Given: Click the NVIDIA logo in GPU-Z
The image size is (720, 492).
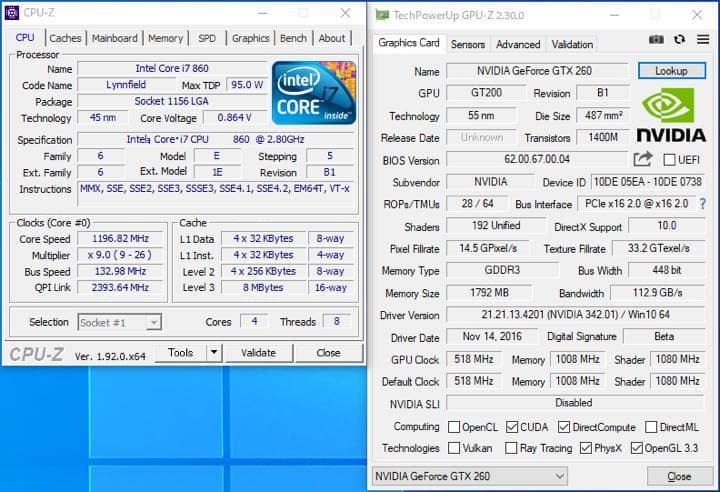Looking at the screenshot, I should (670, 116).
